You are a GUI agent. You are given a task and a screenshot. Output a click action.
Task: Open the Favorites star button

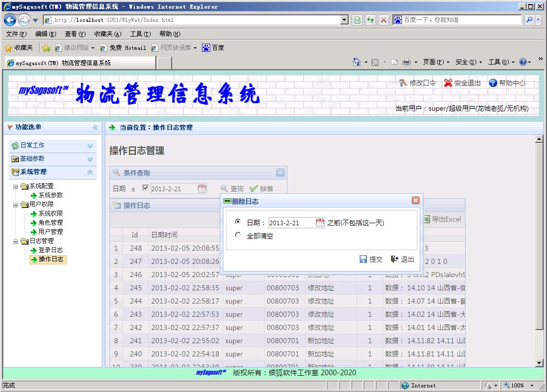coord(19,48)
